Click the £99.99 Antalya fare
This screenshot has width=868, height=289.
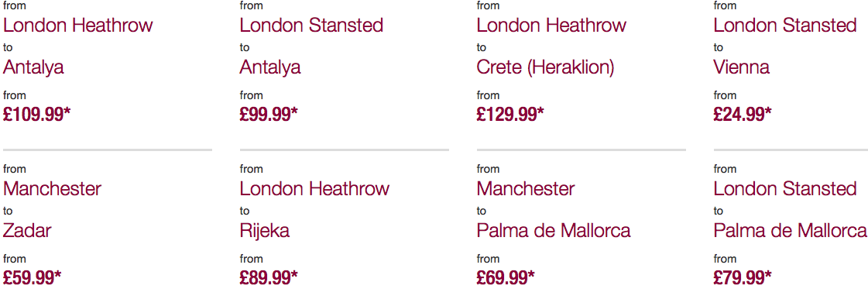tap(269, 115)
